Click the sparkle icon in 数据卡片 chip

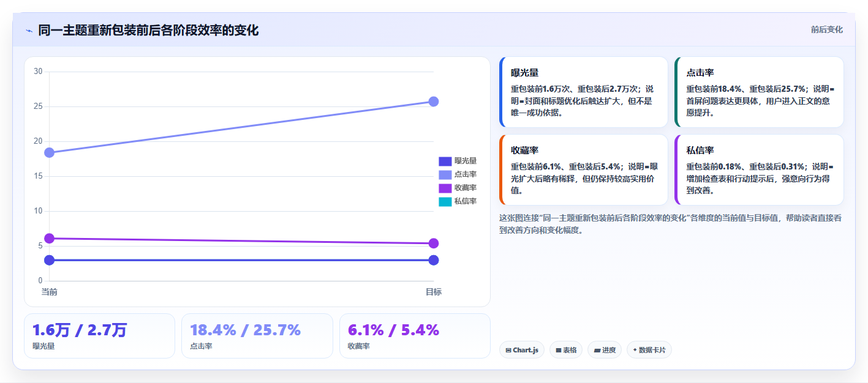click(x=635, y=351)
